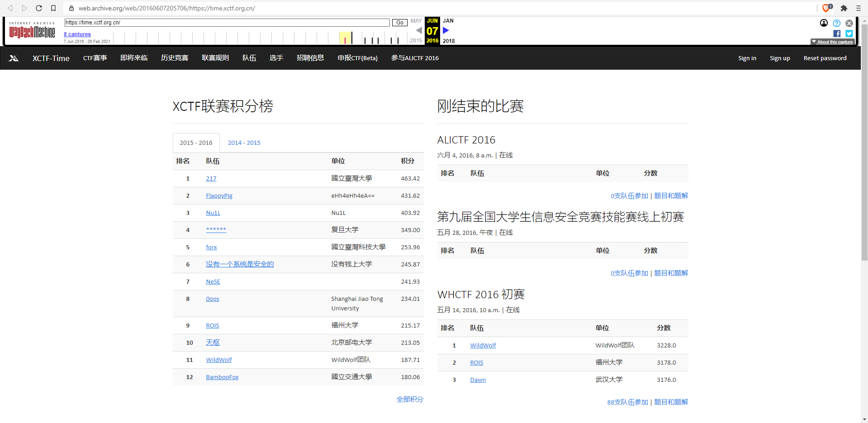The height and width of the screenshot is (423, 868).
Task: Switch to 2015 - 2016 tab
Action: coord(196,143)
